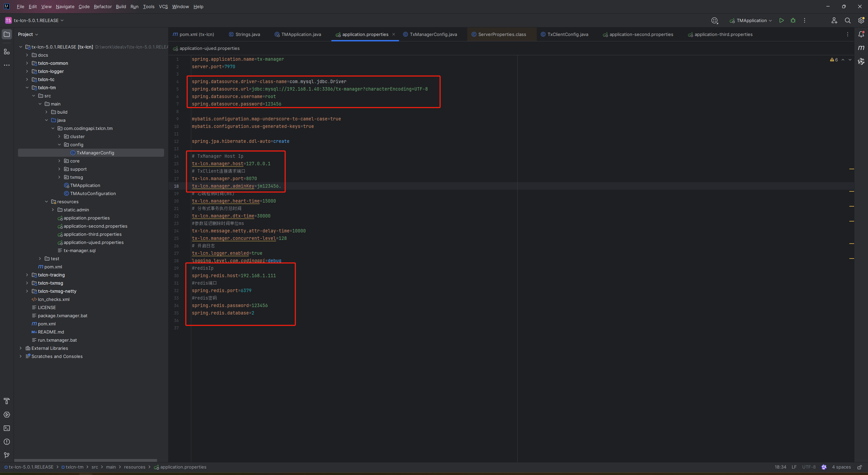Run the TMApplication configuration
Screen dimensions: 868x475
click(x=781, y=20)
